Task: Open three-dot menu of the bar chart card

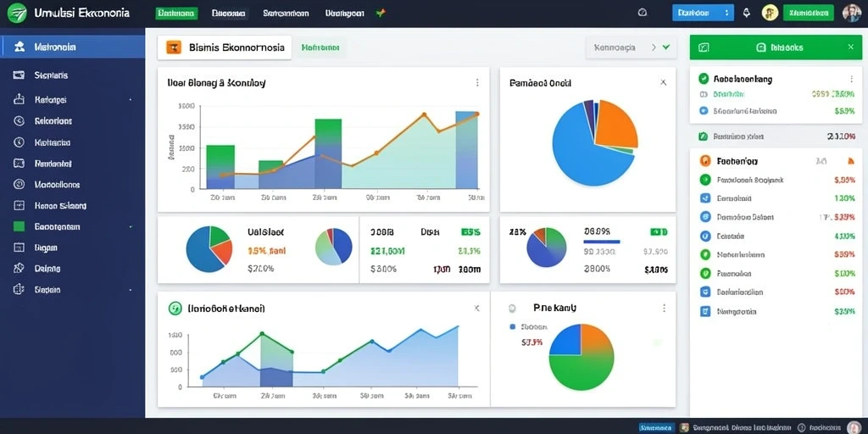Action: pos(477,82)
